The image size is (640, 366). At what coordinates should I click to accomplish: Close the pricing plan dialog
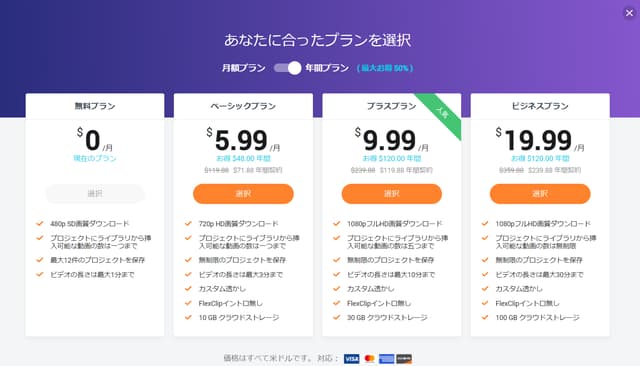[x=629, y=13]
